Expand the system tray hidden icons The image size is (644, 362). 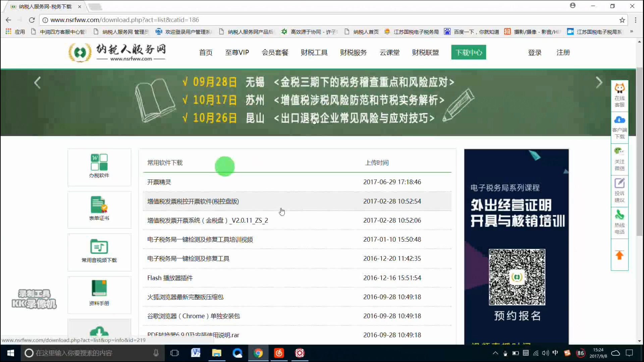(495, 353)
